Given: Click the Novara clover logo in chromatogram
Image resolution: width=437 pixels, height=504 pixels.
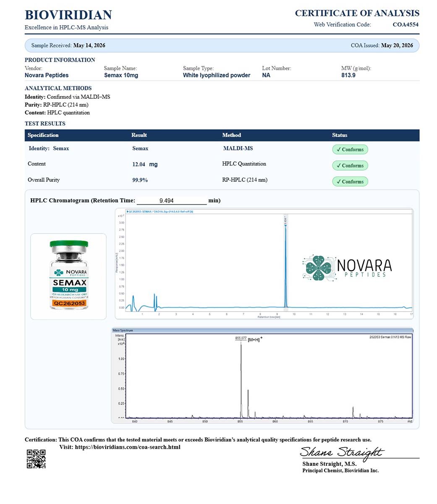Looking at the screenshot, I should pyautogui.click(x=318, y=268).
